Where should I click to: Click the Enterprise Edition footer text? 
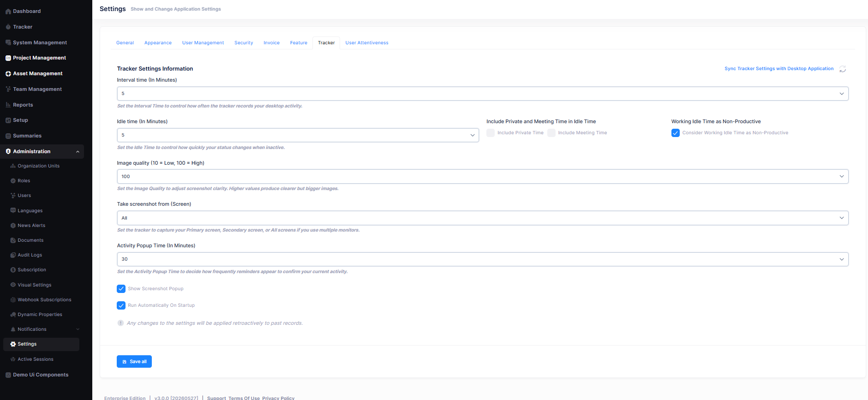pos(125,398)
